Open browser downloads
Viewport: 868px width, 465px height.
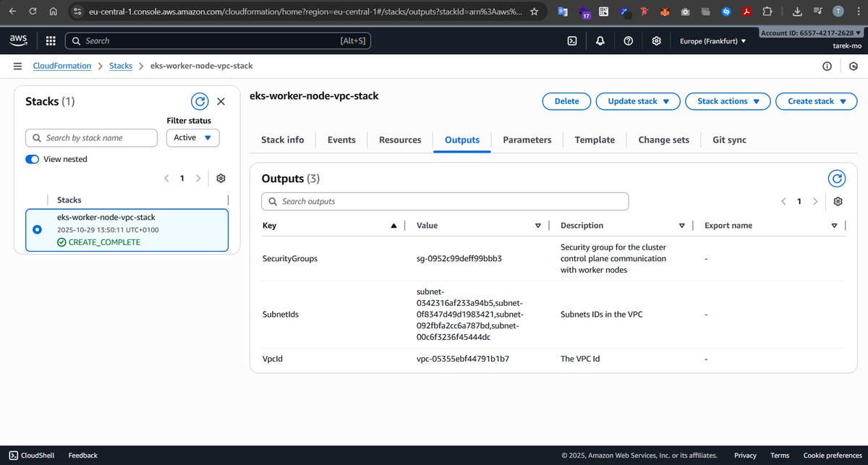tap(797, 12)
